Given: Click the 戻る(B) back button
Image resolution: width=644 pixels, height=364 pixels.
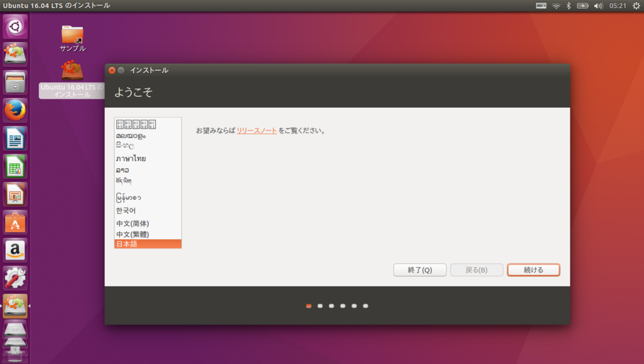Looking at the screenshot, I should click(477, 270).
